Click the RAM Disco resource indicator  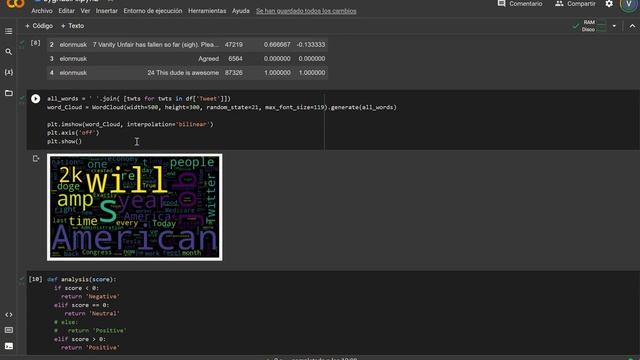pyautogui.click(x=589, y=26)
